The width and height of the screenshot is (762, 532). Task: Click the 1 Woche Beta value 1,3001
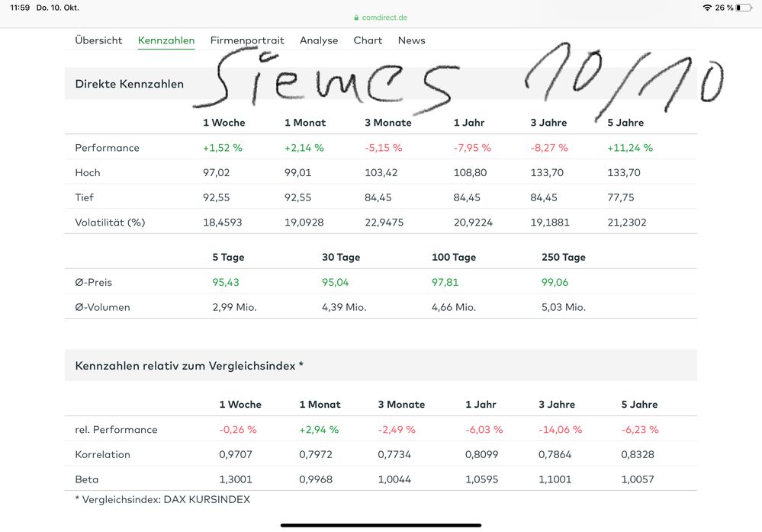point(235,479)
